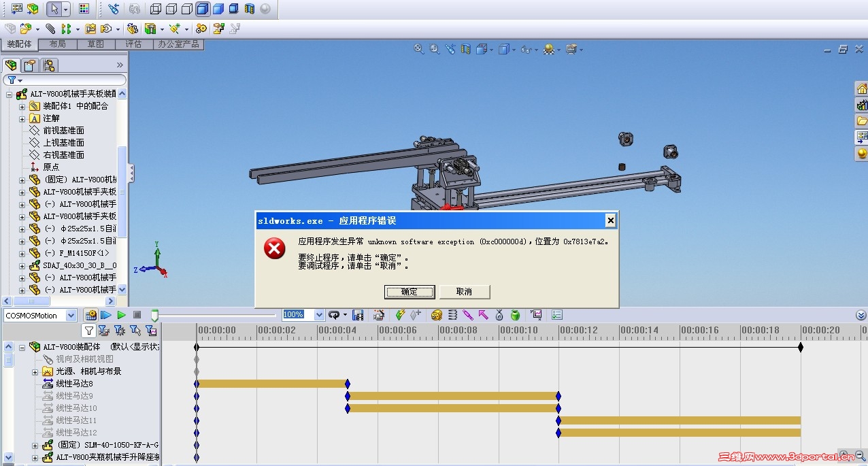Select Hidden Lines Removed display style
Viewport: 868px width, 466px height.
click(187, 9)
